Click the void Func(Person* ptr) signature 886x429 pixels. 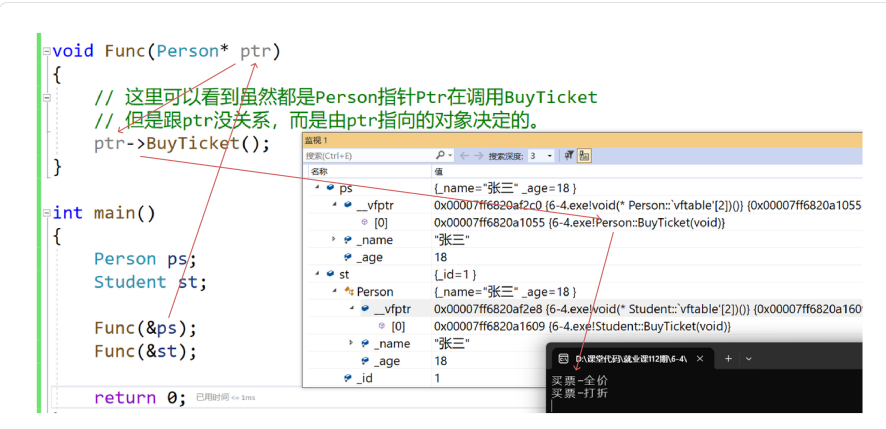tap(166, 51)
